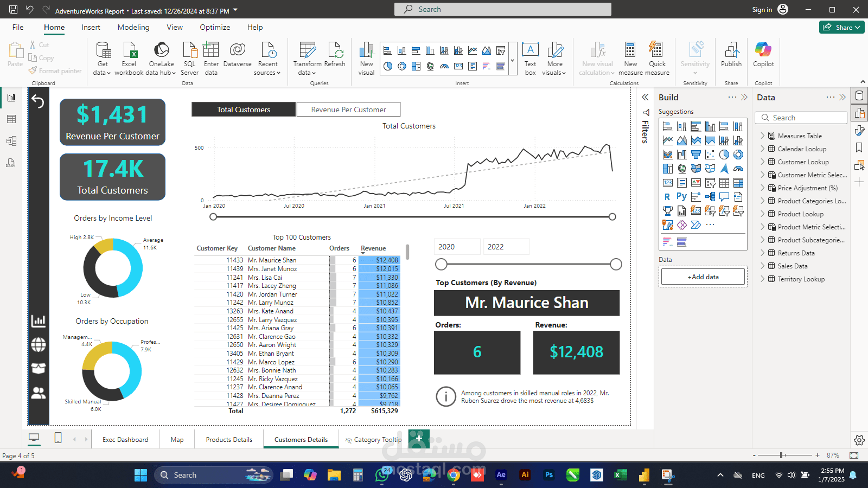Switch to Model view in left sidebar
This screenshot has height=488, width=868.
[11, 141]
